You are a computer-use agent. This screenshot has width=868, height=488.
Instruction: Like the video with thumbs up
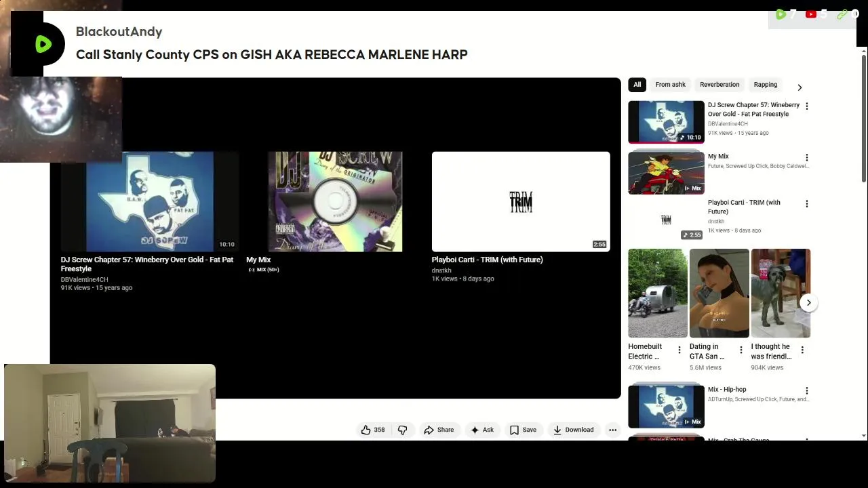pos(366,430)
